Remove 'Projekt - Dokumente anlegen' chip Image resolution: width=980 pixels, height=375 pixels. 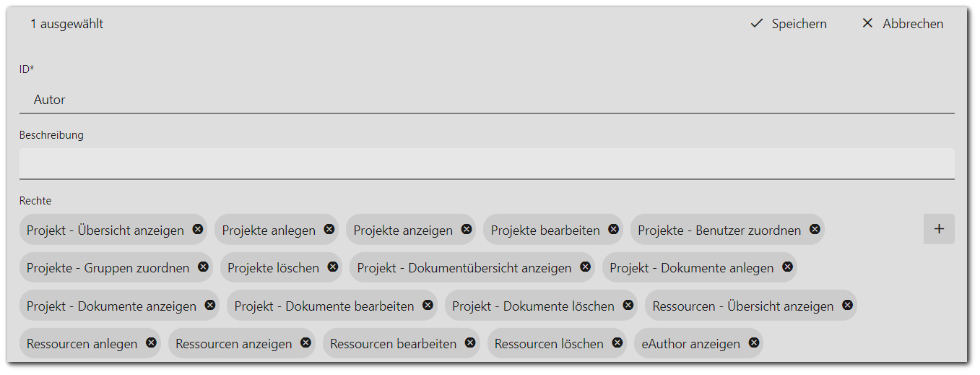(787, 267)
